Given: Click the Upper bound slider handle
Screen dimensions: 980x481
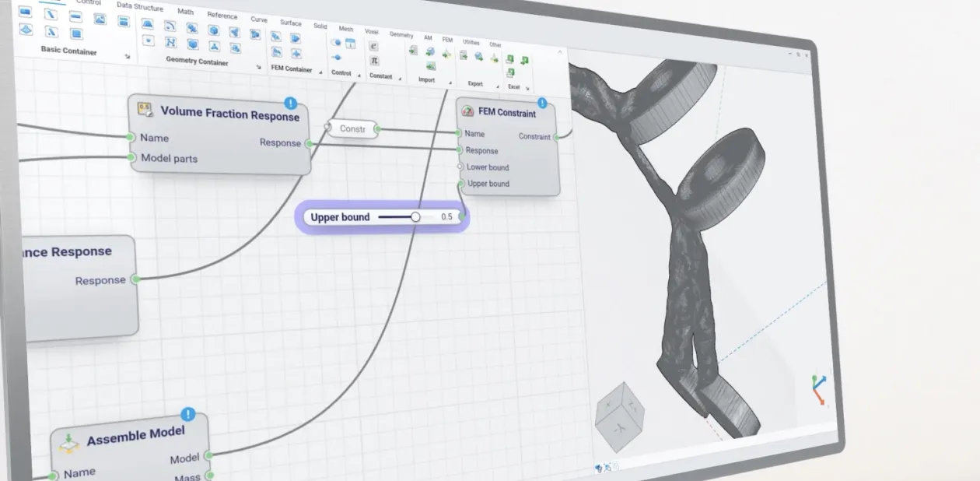Looking at the screenshot, I should (x=415, y=218).
